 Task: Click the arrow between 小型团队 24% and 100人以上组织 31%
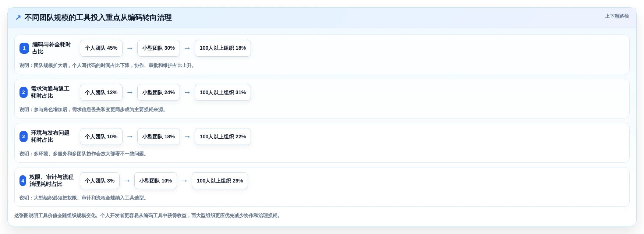point(187,92)
